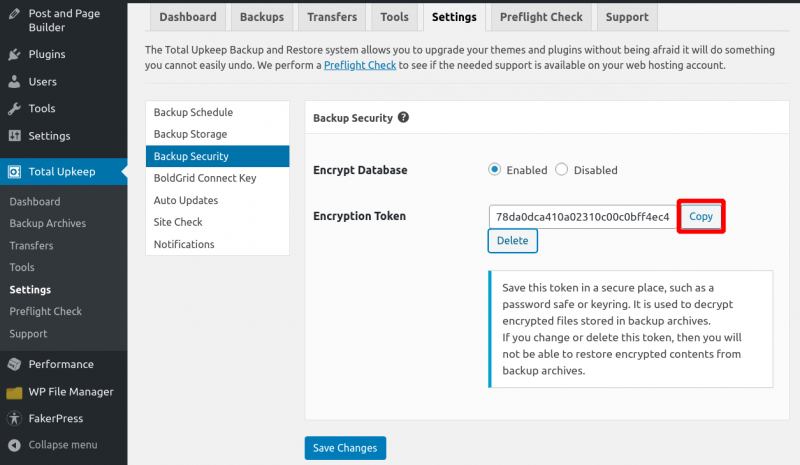Open Tools in Total Upkeep submenu

coord(22,267)
